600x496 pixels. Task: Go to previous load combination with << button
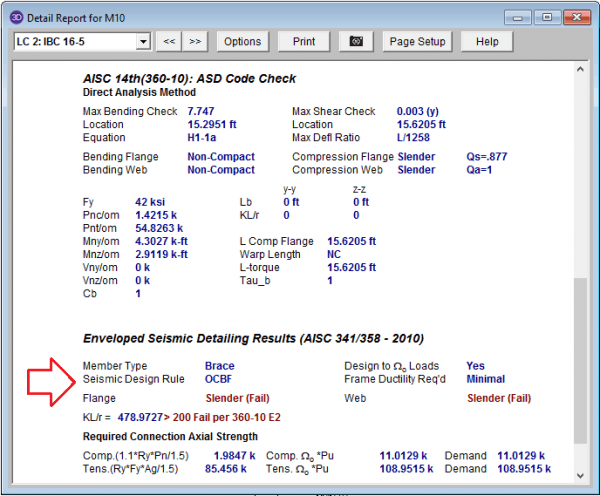pyautogui.click(x=169, y=42)
